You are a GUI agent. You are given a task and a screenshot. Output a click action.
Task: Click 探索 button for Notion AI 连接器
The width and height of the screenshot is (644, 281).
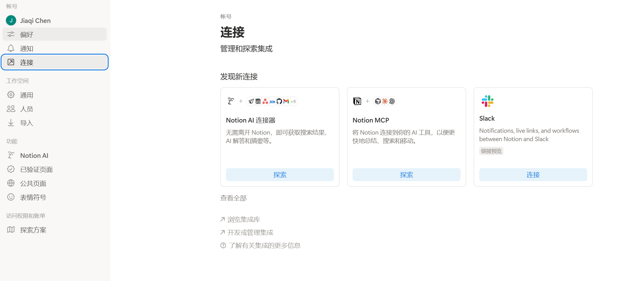pyautogui.click(x=280, y=175)
